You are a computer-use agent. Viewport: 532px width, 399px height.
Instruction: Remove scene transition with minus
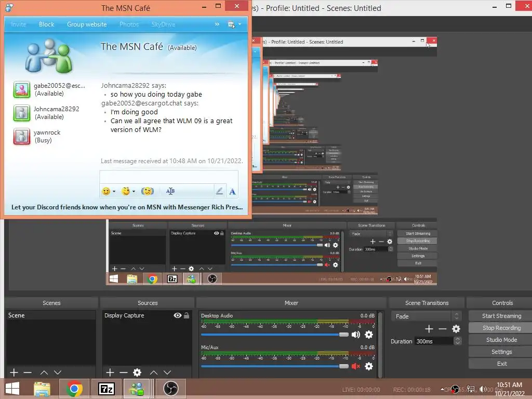[443, 329]
